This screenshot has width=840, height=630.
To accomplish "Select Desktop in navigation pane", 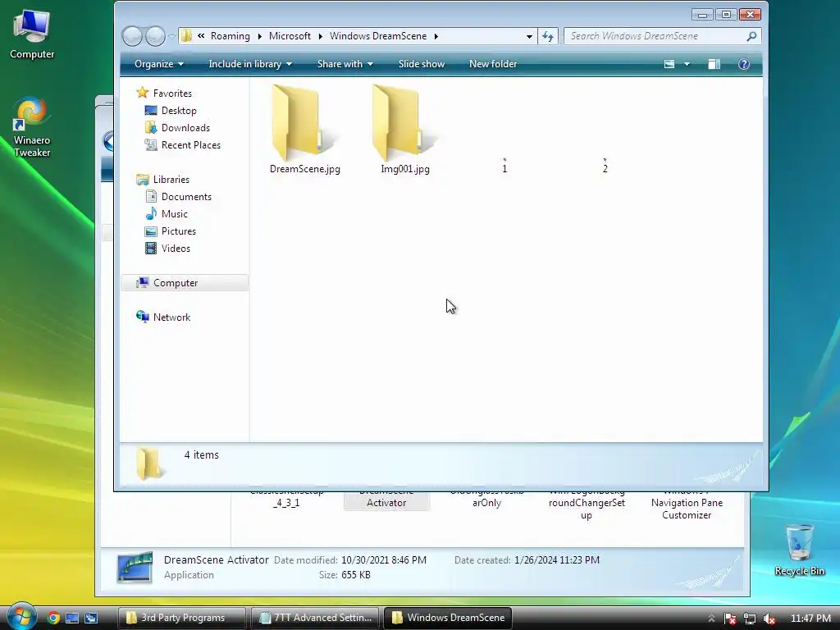I will click(x=178, y=111).
